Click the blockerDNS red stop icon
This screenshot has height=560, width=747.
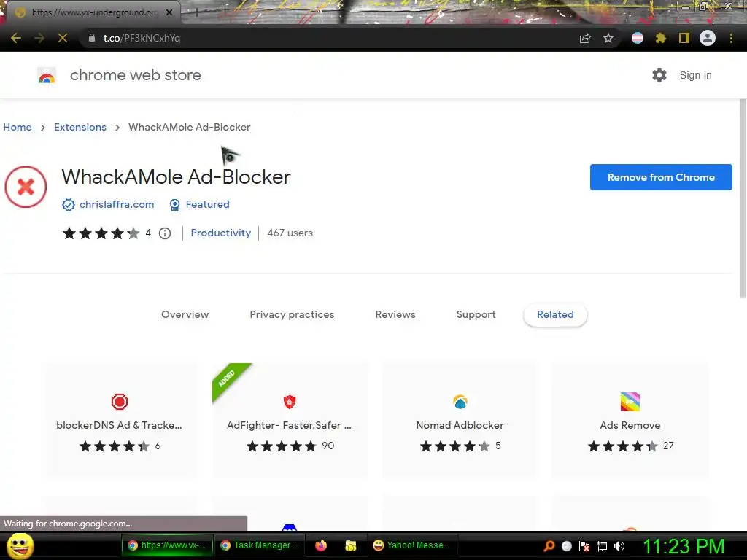120,402
